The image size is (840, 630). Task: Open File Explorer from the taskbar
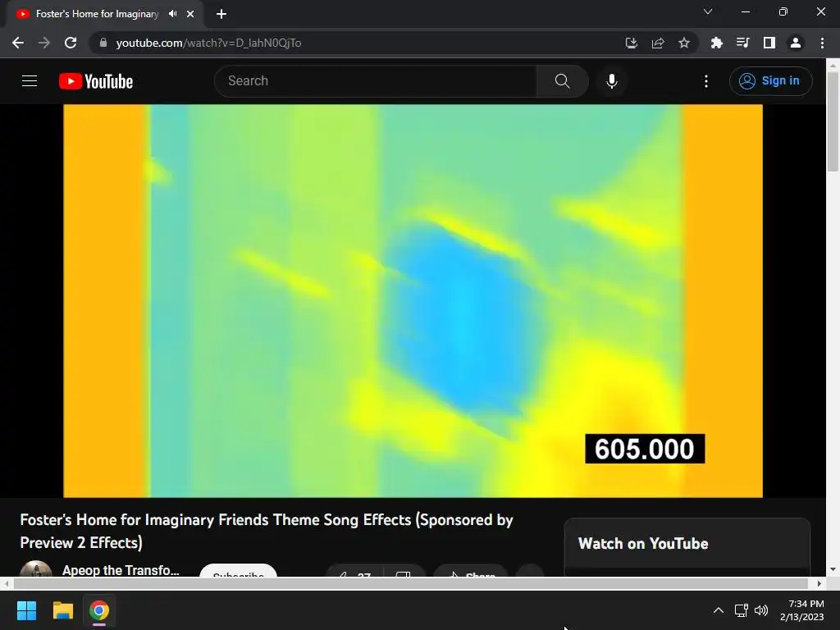(x=62, y=610)
